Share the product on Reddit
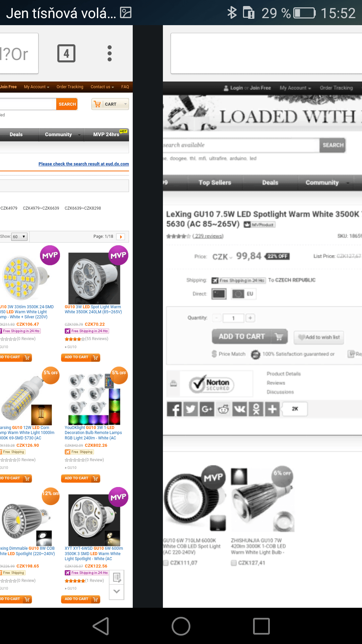The width and height of the screenshot is (362, 644). [x=223, y=409]
